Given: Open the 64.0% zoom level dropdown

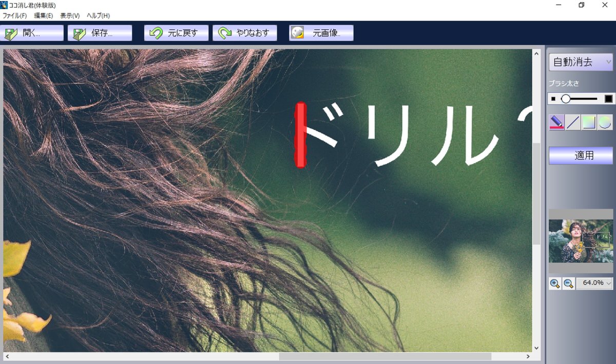Looking at the screenshot, I should pos(594,283).
